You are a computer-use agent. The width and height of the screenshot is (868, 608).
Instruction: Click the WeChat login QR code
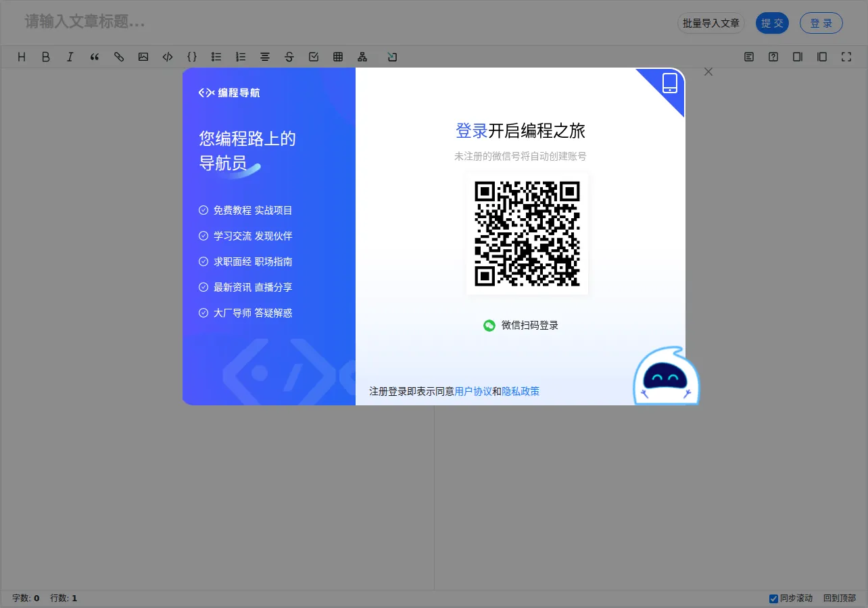tap(527, 234)
